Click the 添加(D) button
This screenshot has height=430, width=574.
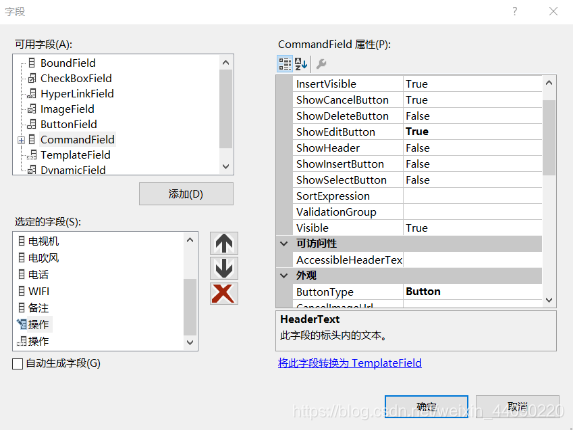[x=186, y=194]
